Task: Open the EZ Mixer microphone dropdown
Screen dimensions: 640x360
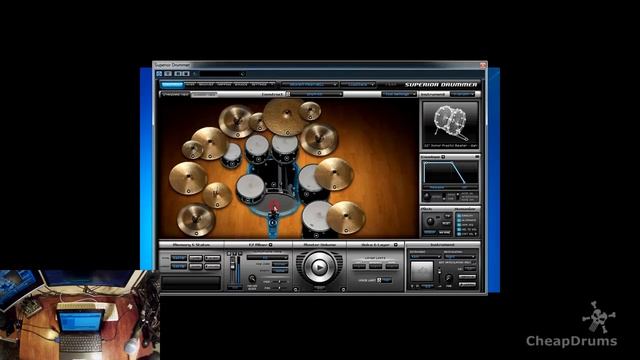Action: 267,258
